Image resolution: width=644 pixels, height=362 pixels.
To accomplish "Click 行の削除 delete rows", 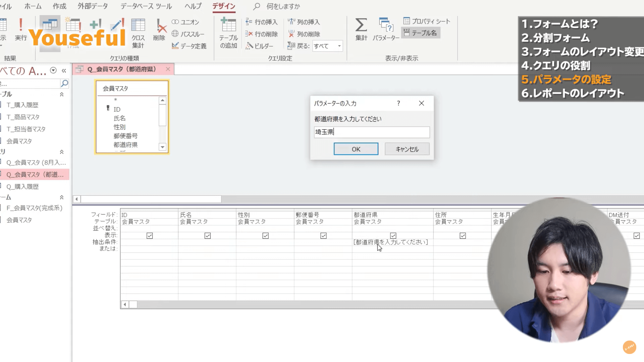I will (x=262, y=34).
